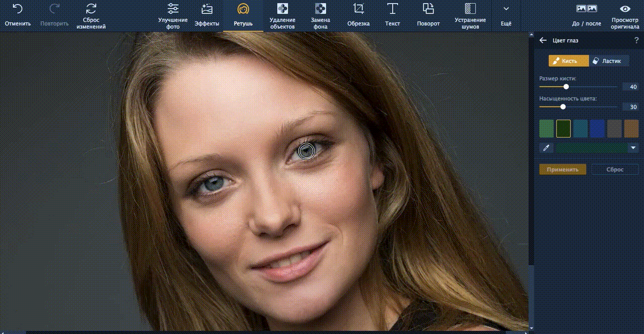Click the Насыщенность цвета slider handle
The height and width of the screenshot is (334, 644).
[563, 107]
